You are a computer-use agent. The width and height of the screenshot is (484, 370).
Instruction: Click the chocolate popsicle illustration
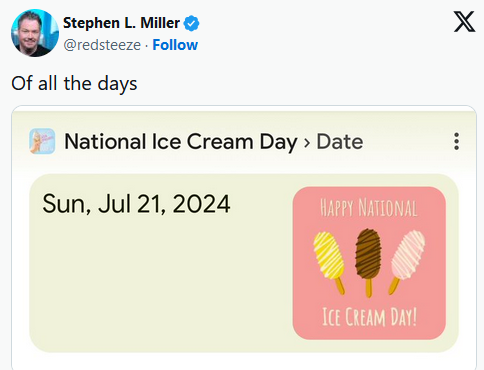point(368,262)
